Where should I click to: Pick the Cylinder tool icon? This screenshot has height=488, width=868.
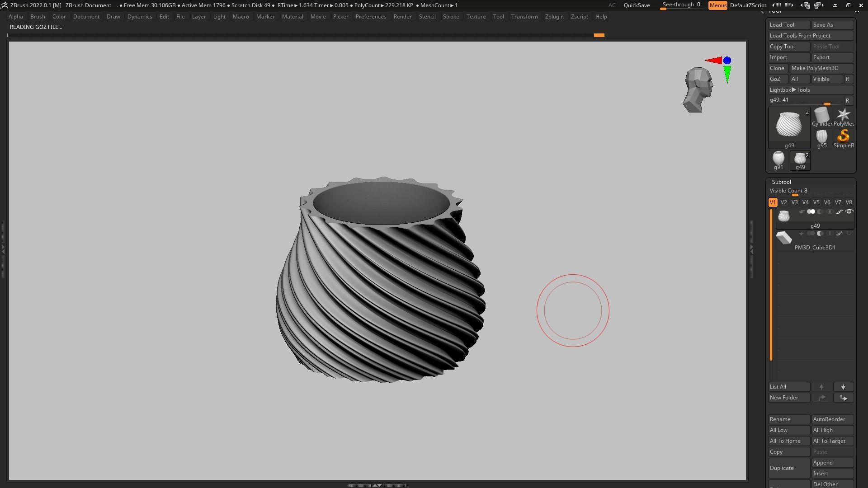[822, 117]
